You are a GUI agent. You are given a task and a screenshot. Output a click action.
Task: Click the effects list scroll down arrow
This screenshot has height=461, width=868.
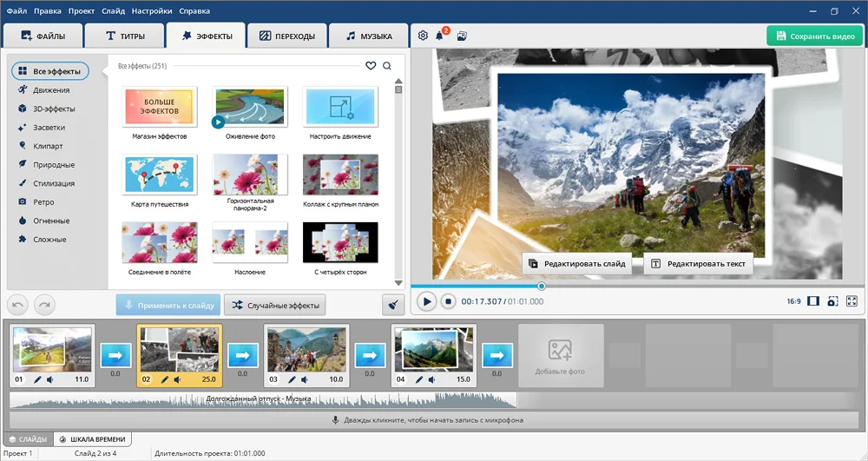click(399, 283)
